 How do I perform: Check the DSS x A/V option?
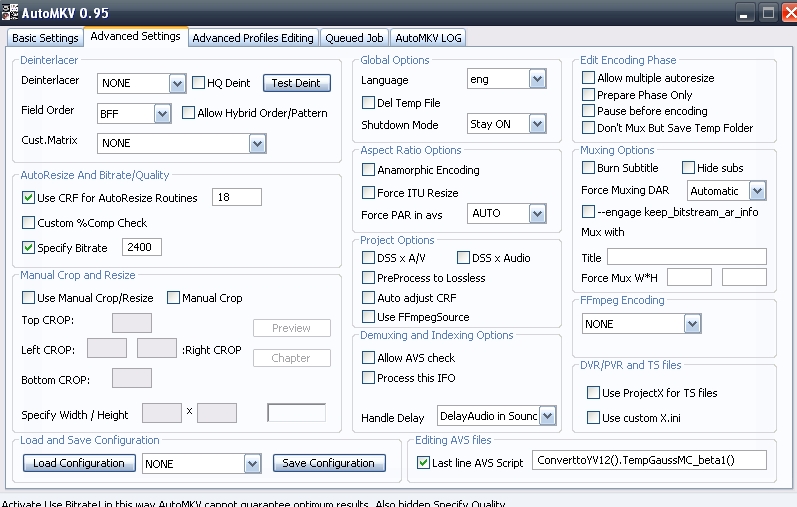(368, 257)
